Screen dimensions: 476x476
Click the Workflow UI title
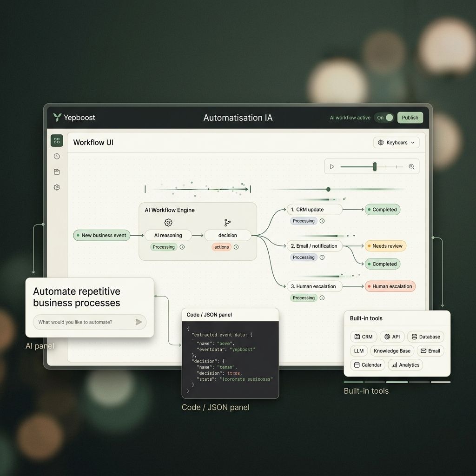click(x=93, y=142)
